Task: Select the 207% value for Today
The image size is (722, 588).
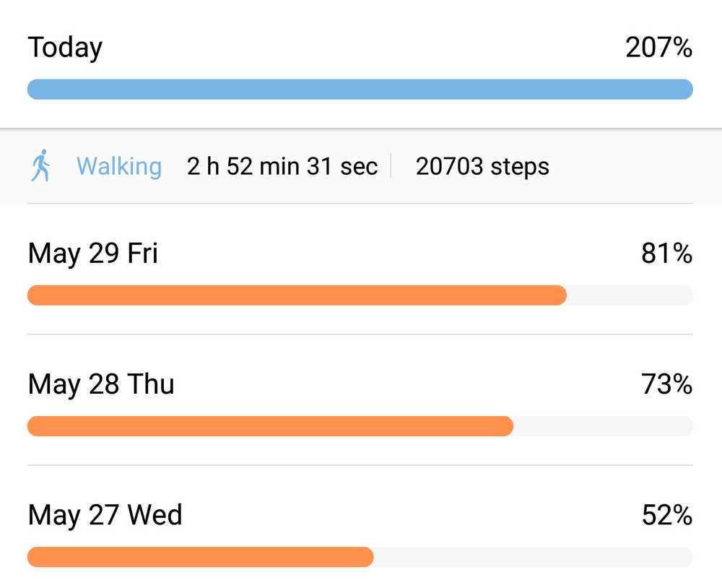Action: coord(658,48)
